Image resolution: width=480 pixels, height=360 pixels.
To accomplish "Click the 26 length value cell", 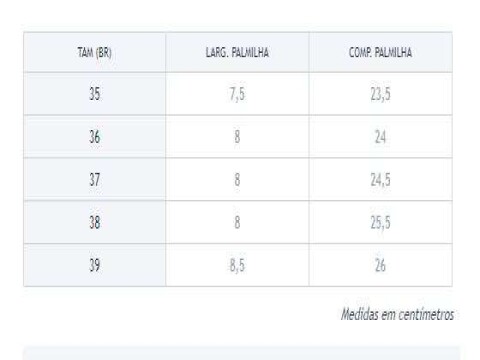I will pos(380,265).
